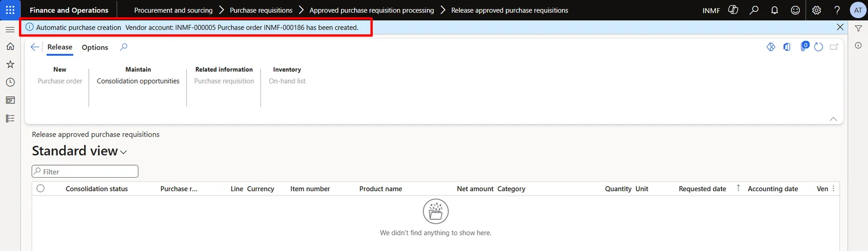Go to Home in left sidebar
The image size is (868, 251).
point(10,47)
